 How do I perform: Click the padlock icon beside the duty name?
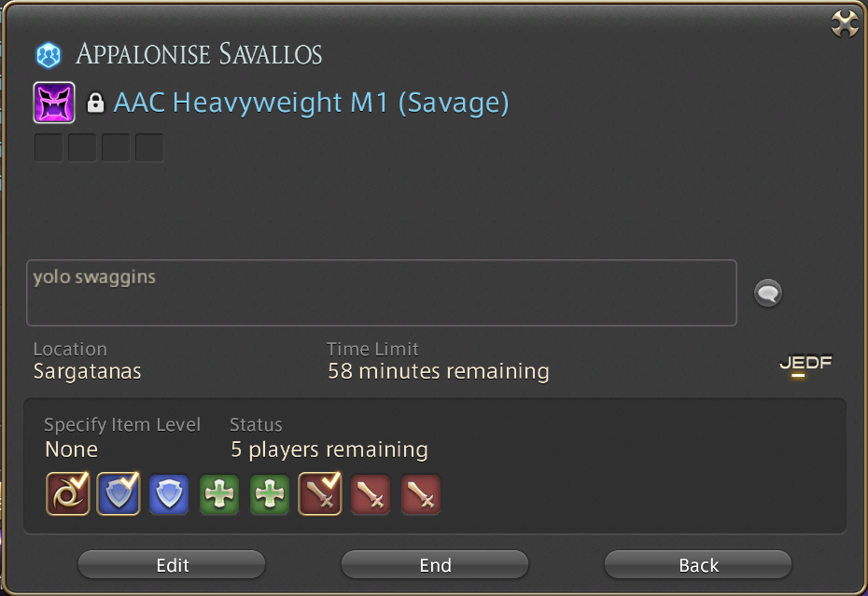click(x=95, y=103)
